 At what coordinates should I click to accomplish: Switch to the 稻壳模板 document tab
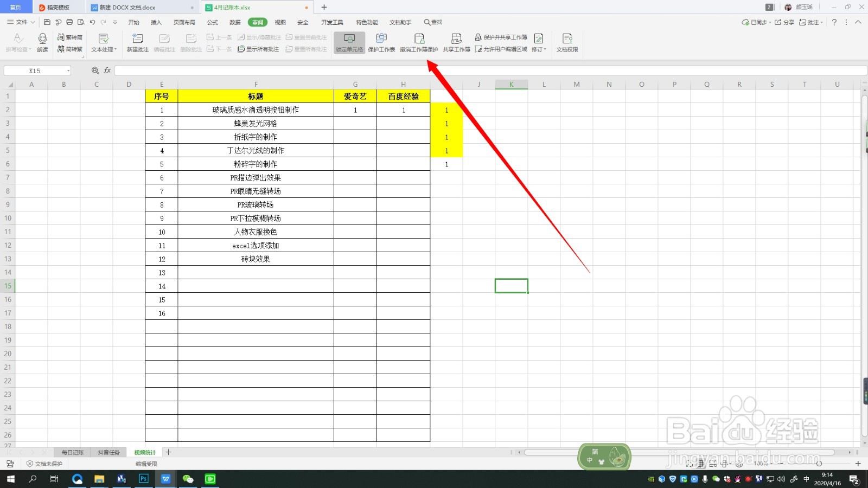point(58,7)
